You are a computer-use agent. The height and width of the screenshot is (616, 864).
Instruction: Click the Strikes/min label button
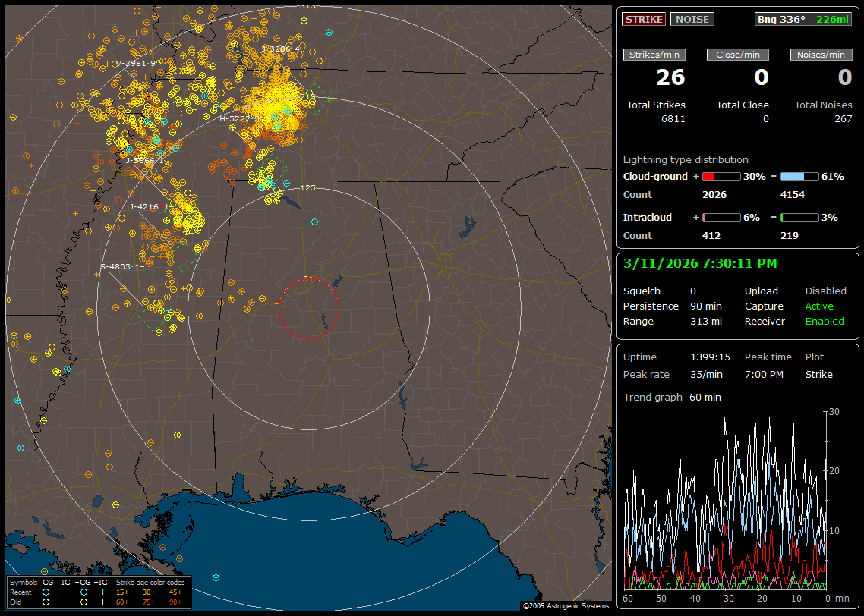[654, 55]
